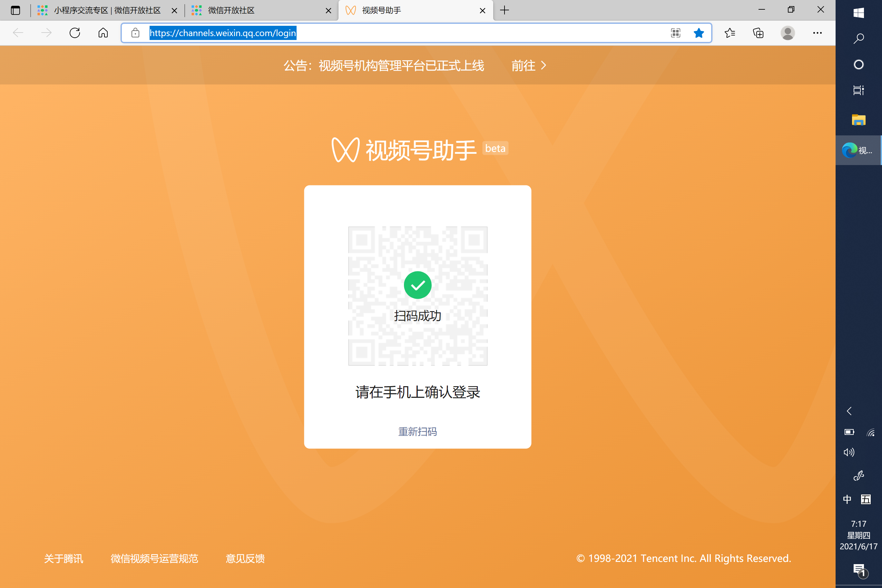Click 重新扫码 to rescan QR code
Screen dimensions: 882x588
click(x=418, y=432)
